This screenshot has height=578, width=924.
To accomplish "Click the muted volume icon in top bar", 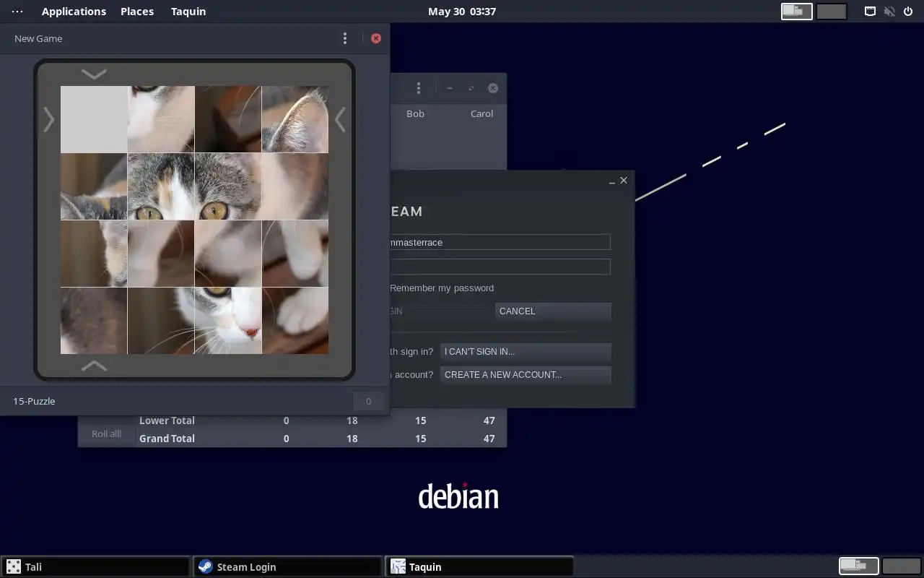I will coord(889,11).
